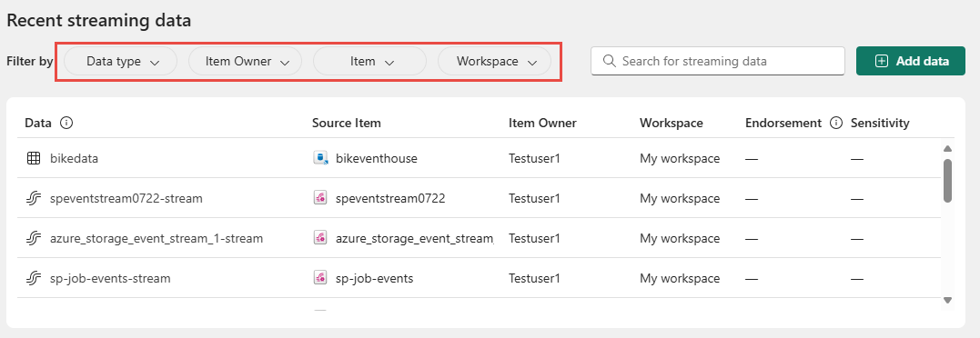Screen dimensions: 980x338
Task: Expand the Workspace filter dropdown
Action: point(494,61)
